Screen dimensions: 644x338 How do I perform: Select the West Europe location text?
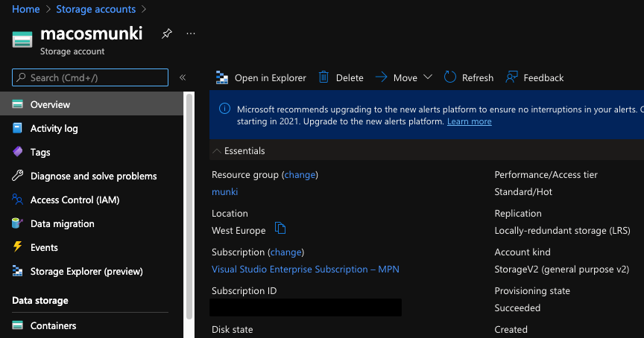(x=239, y=231)
